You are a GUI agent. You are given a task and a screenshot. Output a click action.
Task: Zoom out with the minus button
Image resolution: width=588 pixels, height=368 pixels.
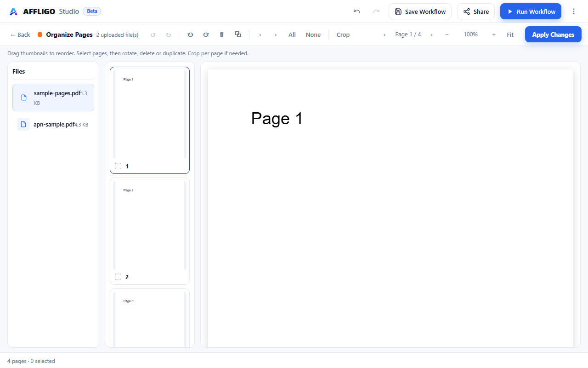[x=447, y=34]
